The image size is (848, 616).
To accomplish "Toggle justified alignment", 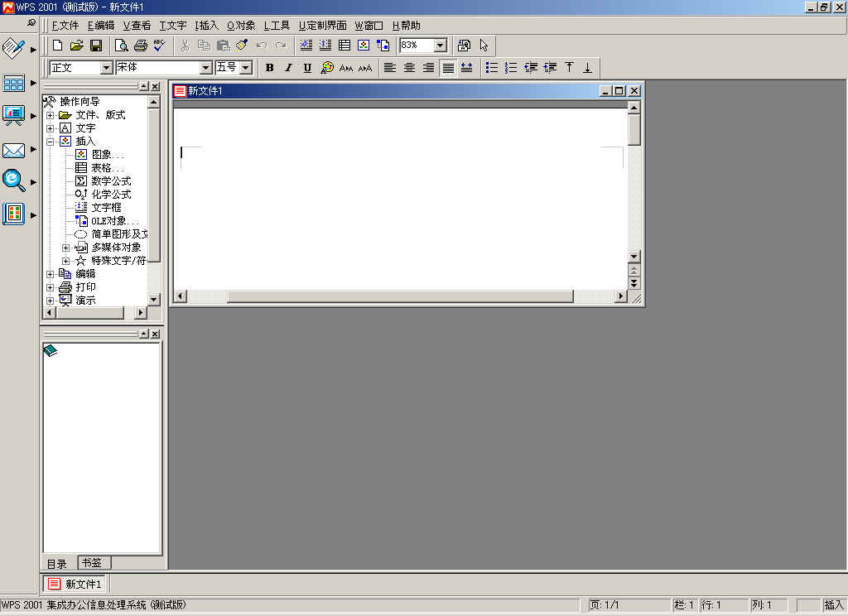I will [448, 68].
